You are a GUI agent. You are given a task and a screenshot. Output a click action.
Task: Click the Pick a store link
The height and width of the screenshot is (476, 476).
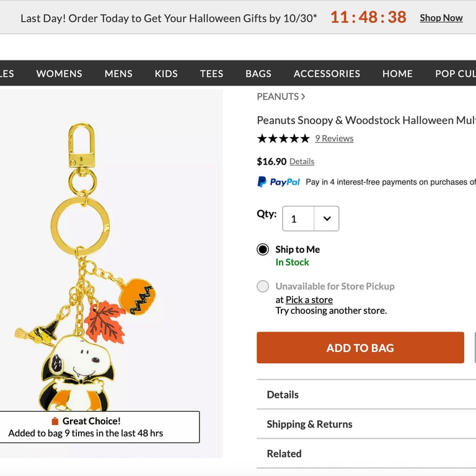coord(309,300)
